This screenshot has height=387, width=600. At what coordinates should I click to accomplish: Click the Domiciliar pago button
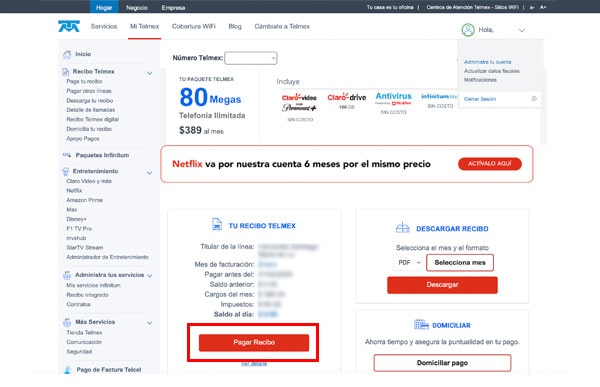point(442,363)
